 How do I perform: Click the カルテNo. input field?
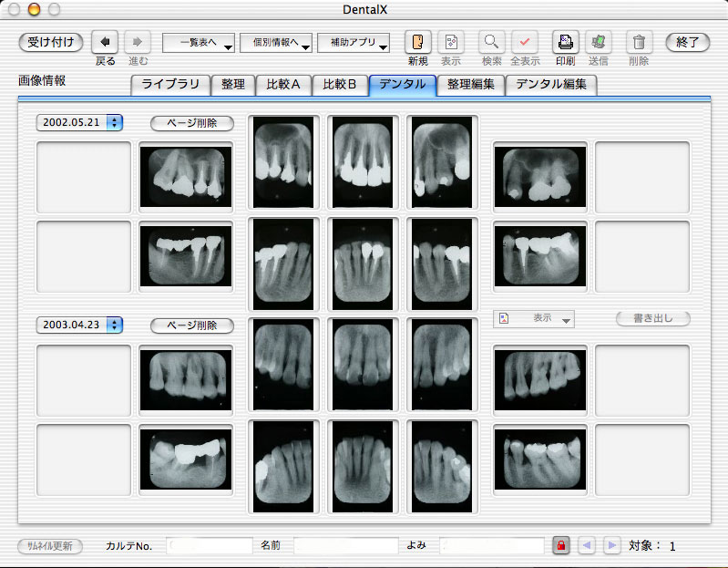(x=210, y=545)
